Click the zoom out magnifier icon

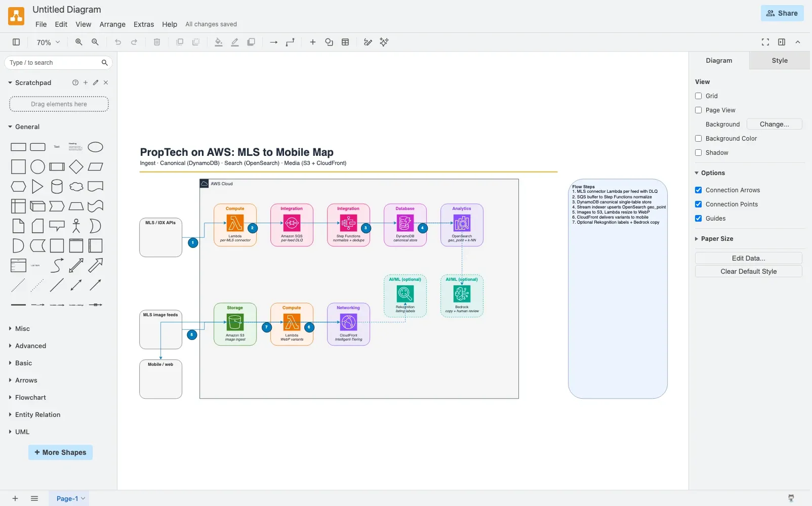click(95, 43)
